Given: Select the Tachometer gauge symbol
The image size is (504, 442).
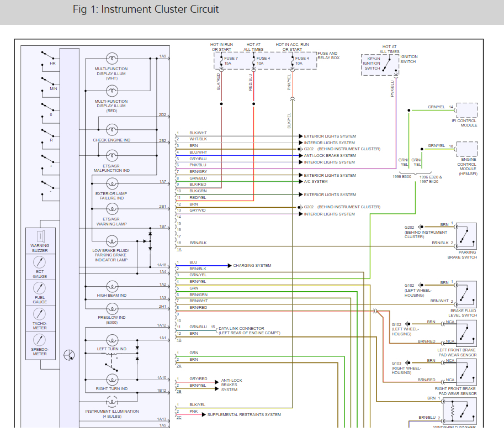Looking at the screenshot, I should click(x=40, y=314).
